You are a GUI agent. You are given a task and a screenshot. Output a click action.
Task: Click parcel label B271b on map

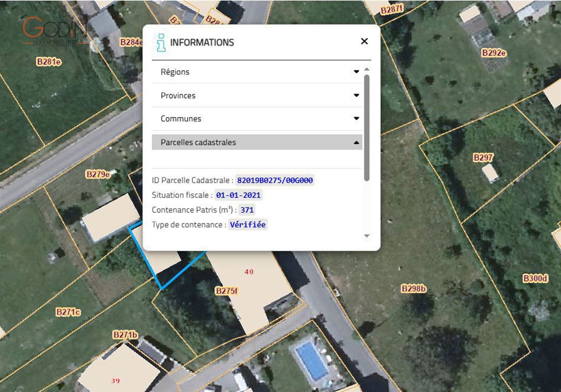[125, 335]
